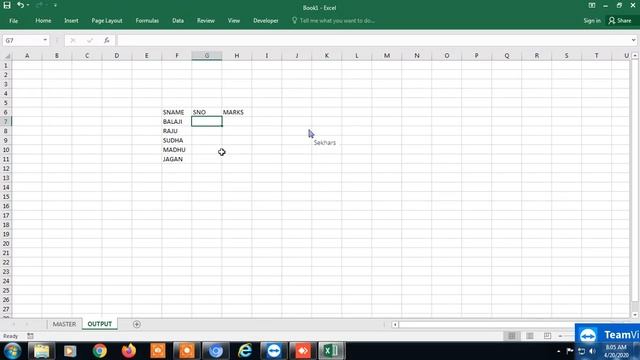Screen dimensions: 640x360
Task: Select column G header
Action: 207,56
